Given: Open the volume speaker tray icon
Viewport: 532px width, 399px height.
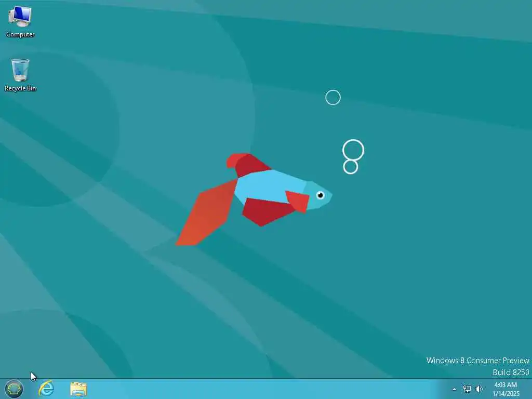Looking at the screenshot, I should 479,389.
